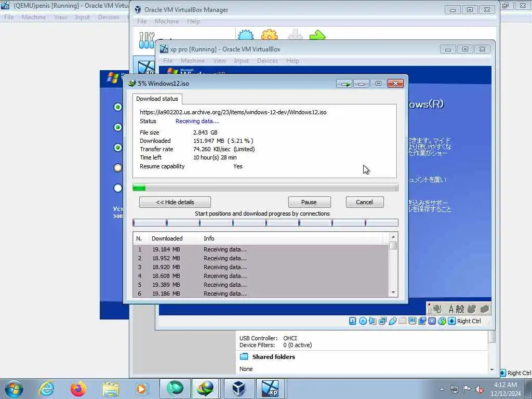The width and height of the screenshot is (532, 399).
Task: Open File menu in VirtualBox Manager
Action: (x=142, y=21)
